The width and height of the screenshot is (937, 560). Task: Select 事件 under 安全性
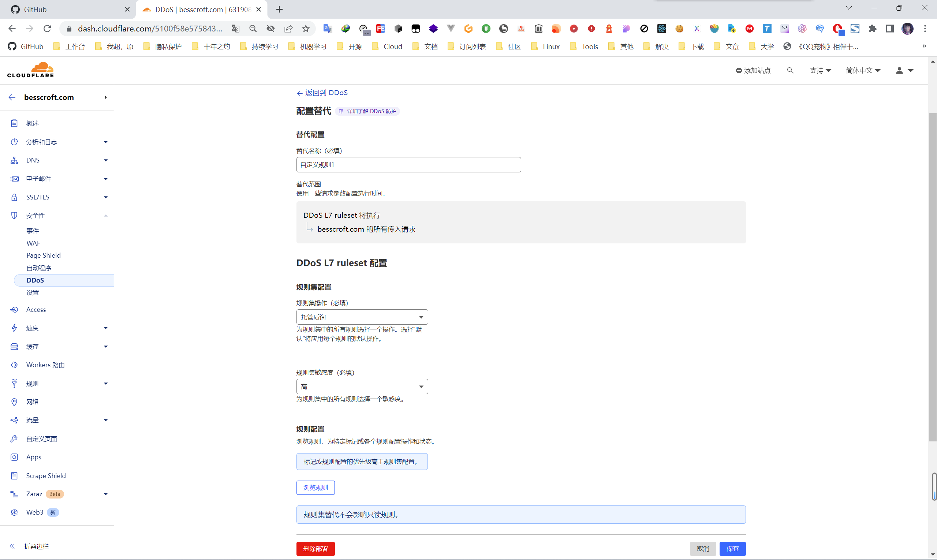pyautogui.click(x=33, y=231)
